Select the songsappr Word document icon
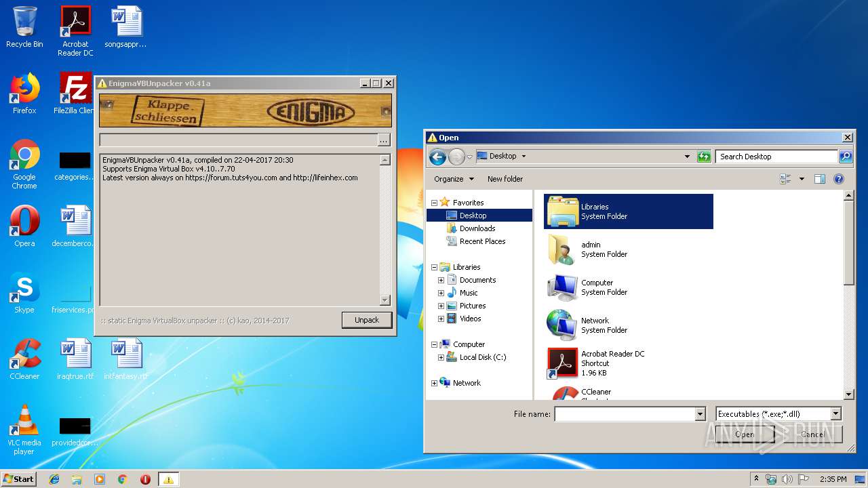Screen dimensions: 868x488 [125, 27]
